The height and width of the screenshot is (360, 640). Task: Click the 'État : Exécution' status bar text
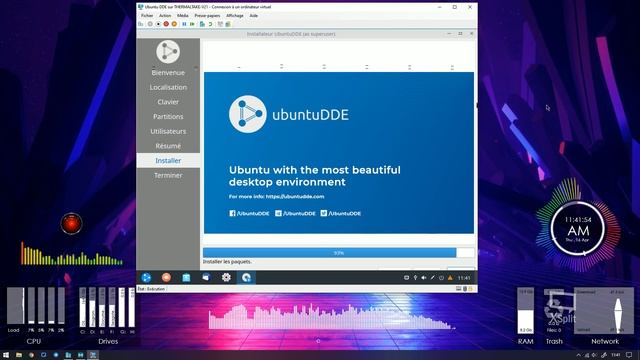point(151,289)
